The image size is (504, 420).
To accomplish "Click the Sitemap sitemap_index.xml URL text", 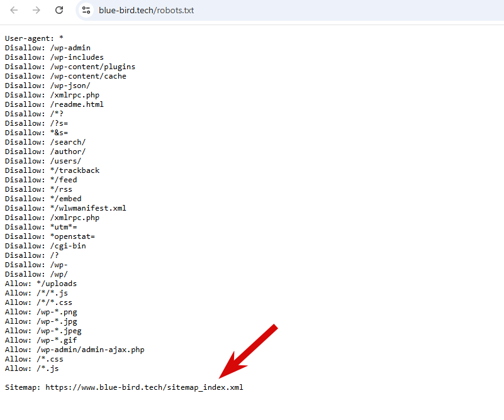I will pos(144,387).
